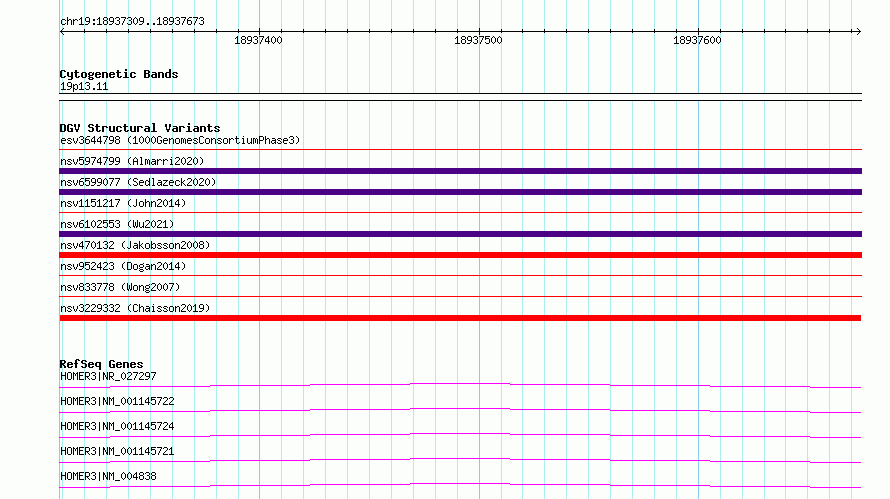
Task: Click the 18937400 ruler position label
Action: (x=258, y=40)
